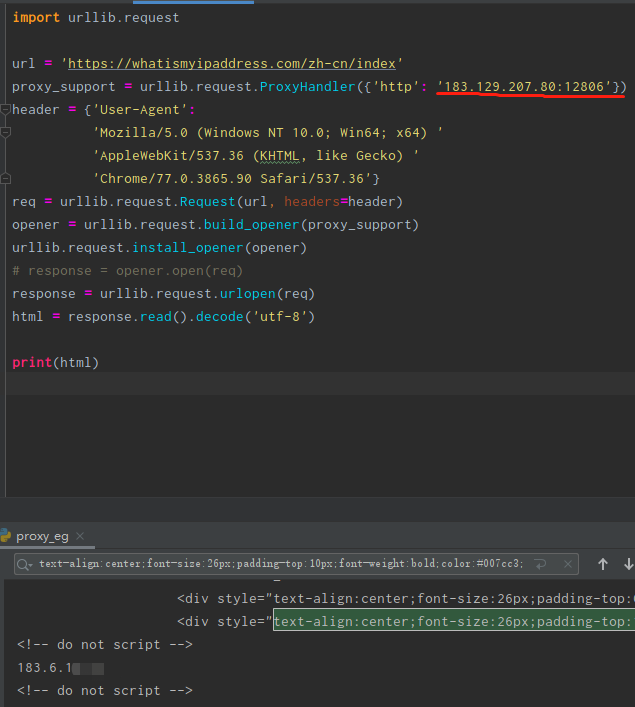Screen dimensions: 635x707
Task: Click the fold end marker beside Chrome/77.0 line
Action: [x=6, y=178]
